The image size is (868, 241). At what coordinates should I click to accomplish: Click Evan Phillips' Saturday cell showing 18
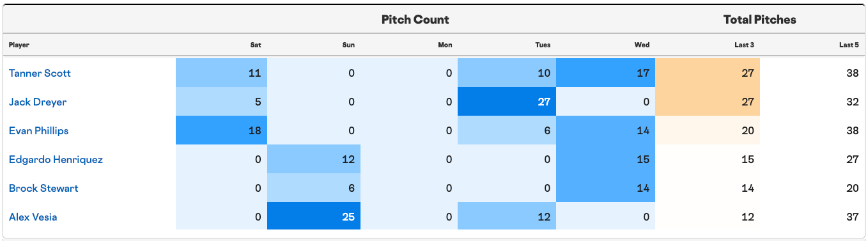[221, 130]
